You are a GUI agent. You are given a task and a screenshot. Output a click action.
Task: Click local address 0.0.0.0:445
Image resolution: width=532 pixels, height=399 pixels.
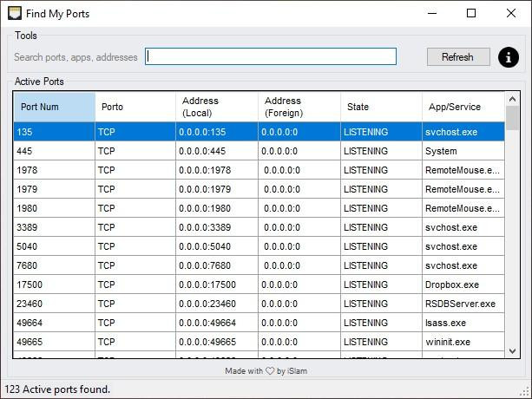(x=217, y=151)
